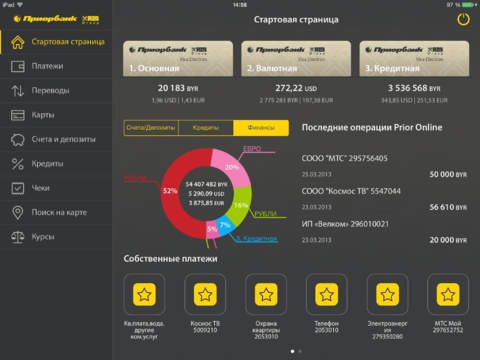Open Курсы scales icon

pos(18,237)
